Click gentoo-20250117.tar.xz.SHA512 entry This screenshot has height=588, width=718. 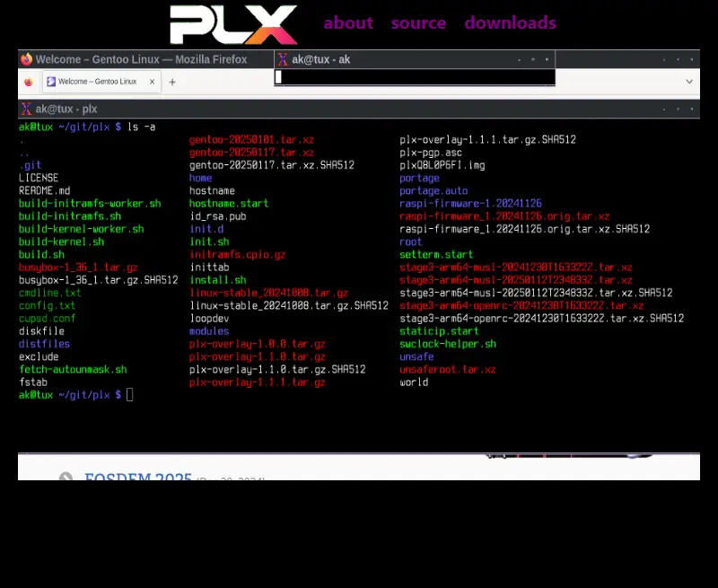272,165
